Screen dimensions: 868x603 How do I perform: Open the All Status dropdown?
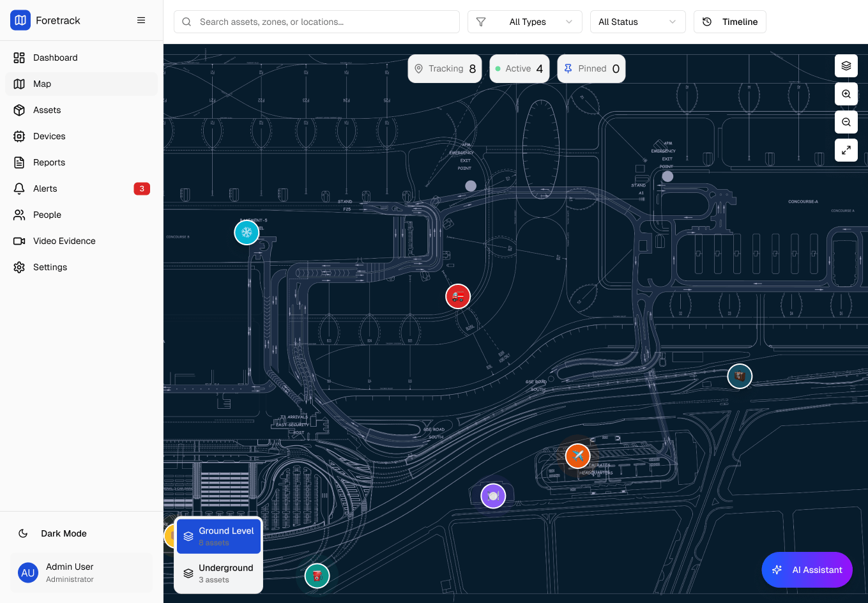click(638, 22)
